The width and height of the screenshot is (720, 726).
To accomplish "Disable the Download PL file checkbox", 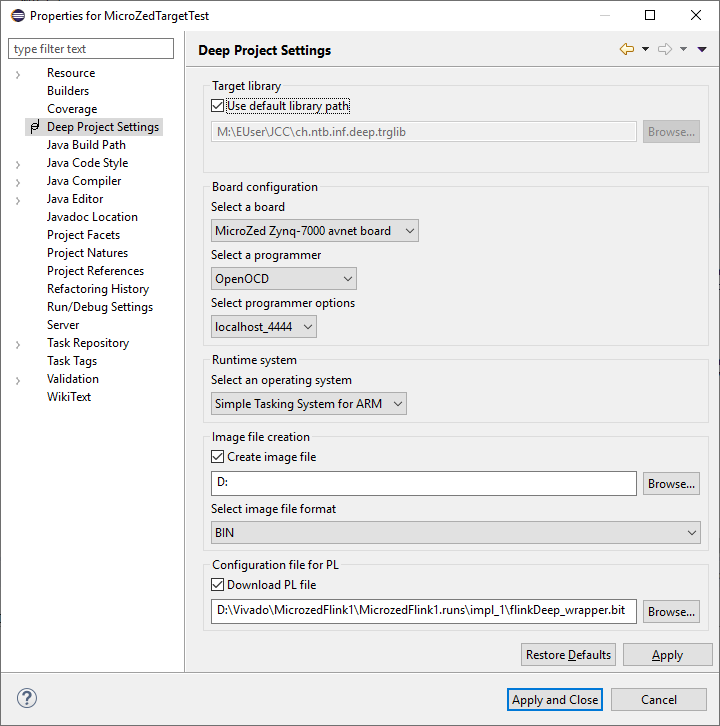I will pos(218,585).
